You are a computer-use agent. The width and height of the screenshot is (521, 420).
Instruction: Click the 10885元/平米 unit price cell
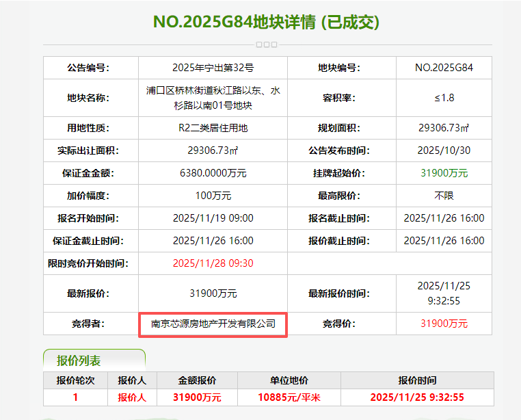[289, 397]
